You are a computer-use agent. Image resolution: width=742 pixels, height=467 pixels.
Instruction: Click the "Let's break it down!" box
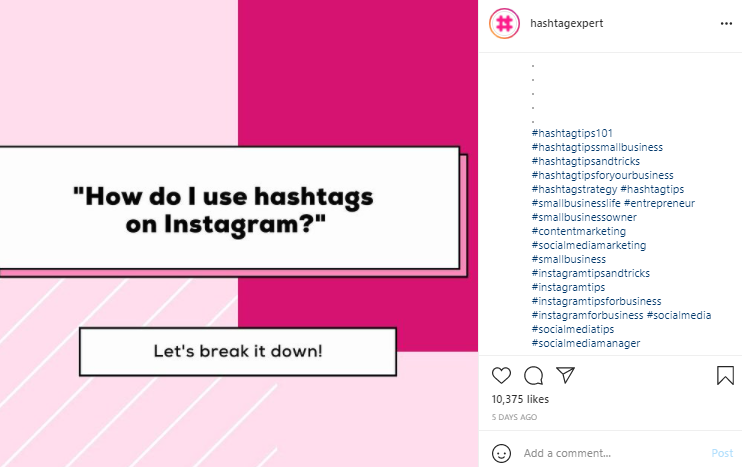pyautogui.click(x=237, y=351)
